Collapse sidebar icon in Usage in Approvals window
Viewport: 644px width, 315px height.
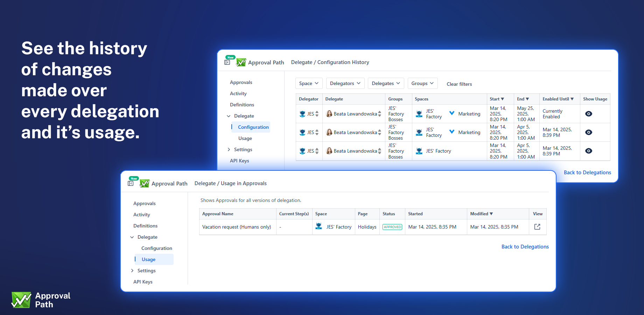[131, 183]
